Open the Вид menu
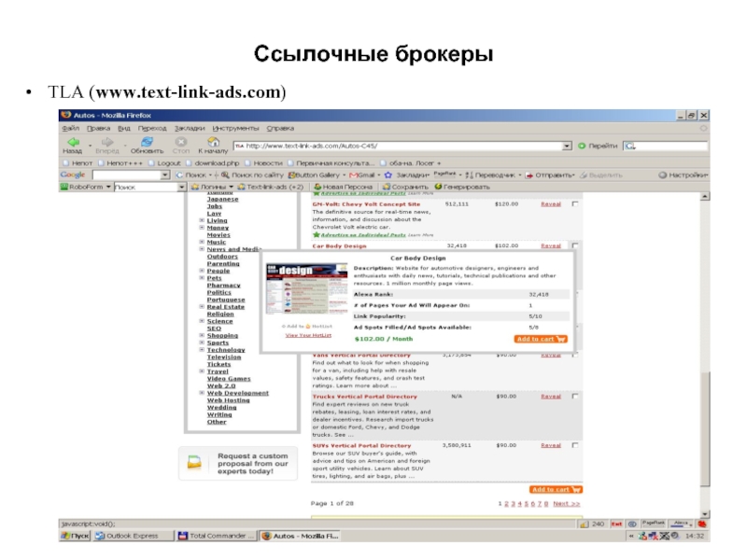 124,128
